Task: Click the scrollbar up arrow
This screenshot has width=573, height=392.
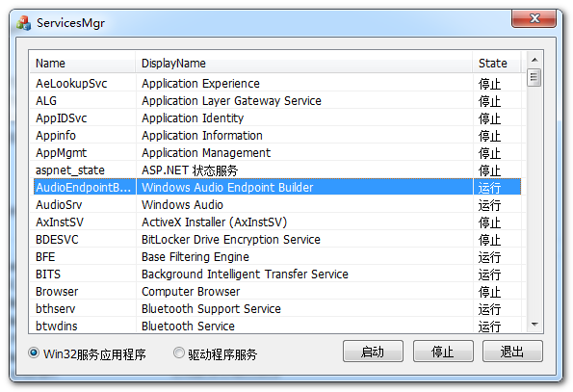Action: (x=534, y=60)
